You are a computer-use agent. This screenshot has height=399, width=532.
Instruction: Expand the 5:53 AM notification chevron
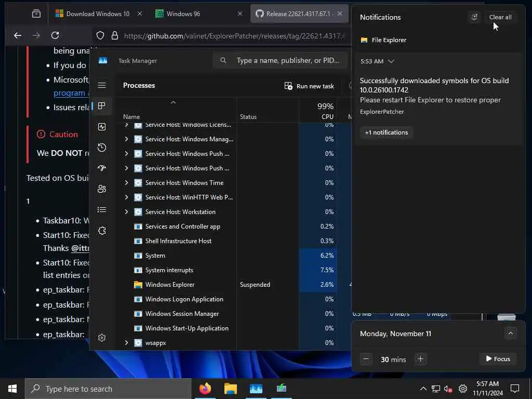[391, 61]
